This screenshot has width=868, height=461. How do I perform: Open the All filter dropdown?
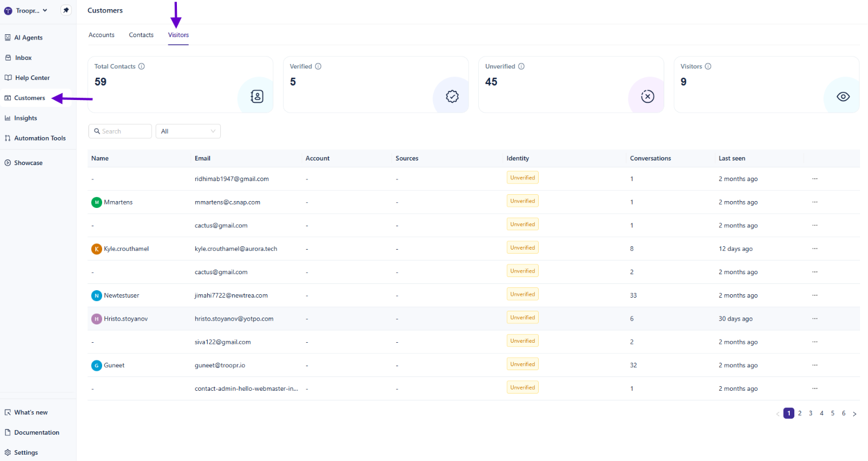point(188,131)
